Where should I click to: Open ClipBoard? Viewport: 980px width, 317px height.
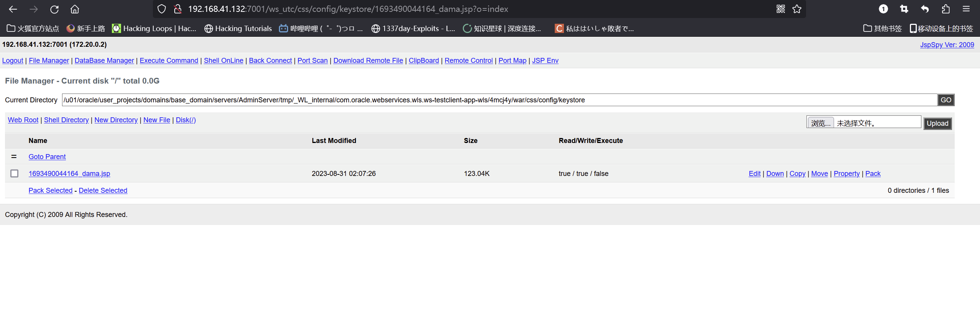[424, 61]
